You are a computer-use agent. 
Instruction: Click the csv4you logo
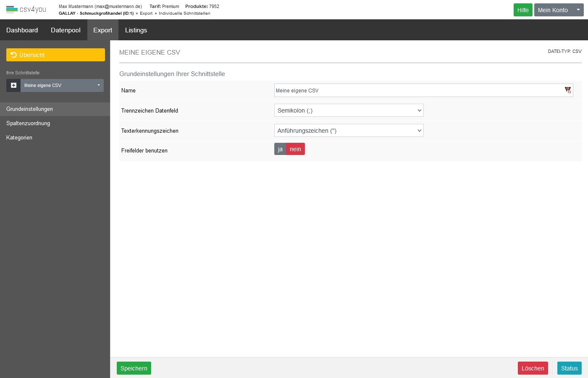(26, 9)
